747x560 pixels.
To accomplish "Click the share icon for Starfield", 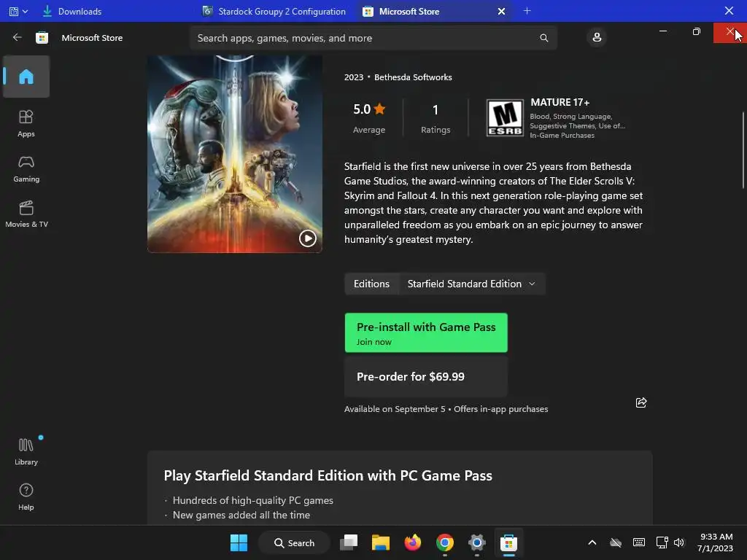I will (x=640, y=402).
